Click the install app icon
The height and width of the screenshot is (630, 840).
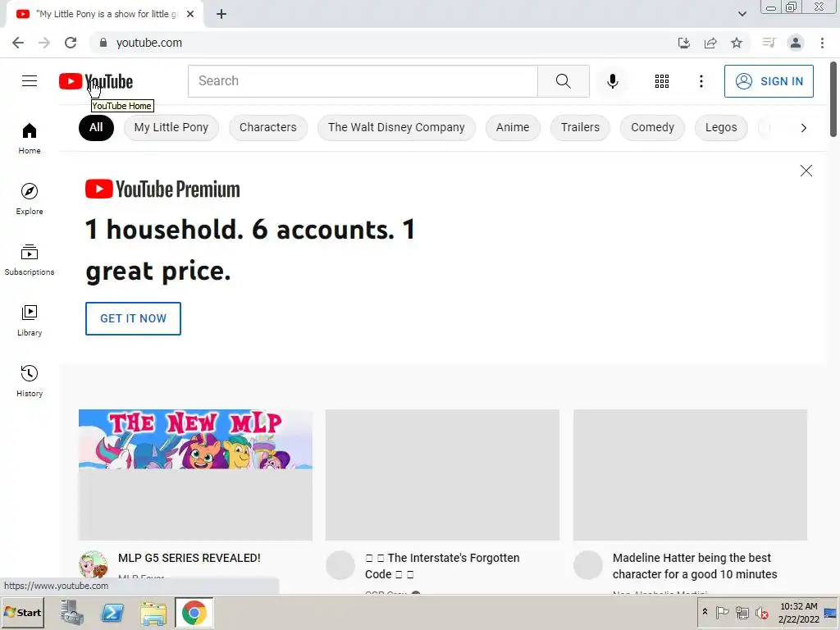(x=683, y=43)
